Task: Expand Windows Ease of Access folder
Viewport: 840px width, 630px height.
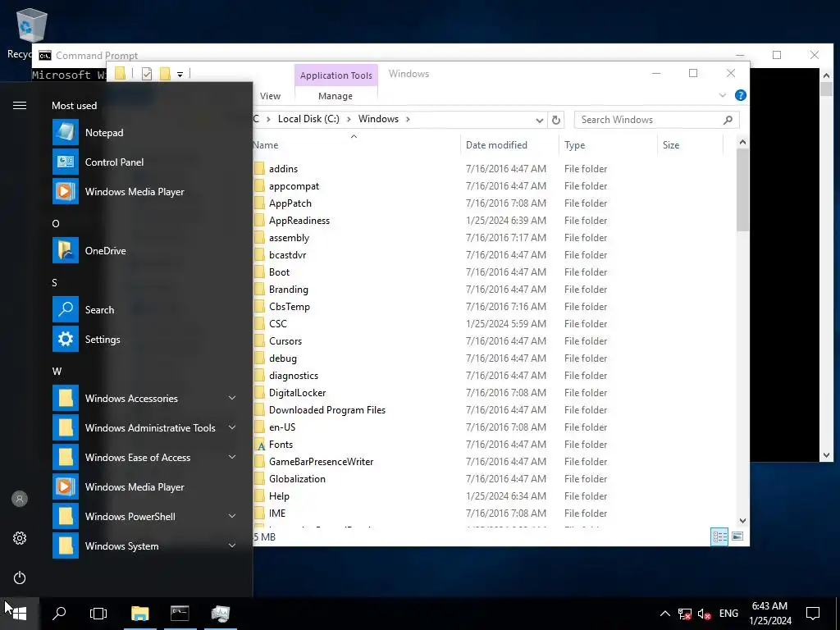Action: coord(144,457)
